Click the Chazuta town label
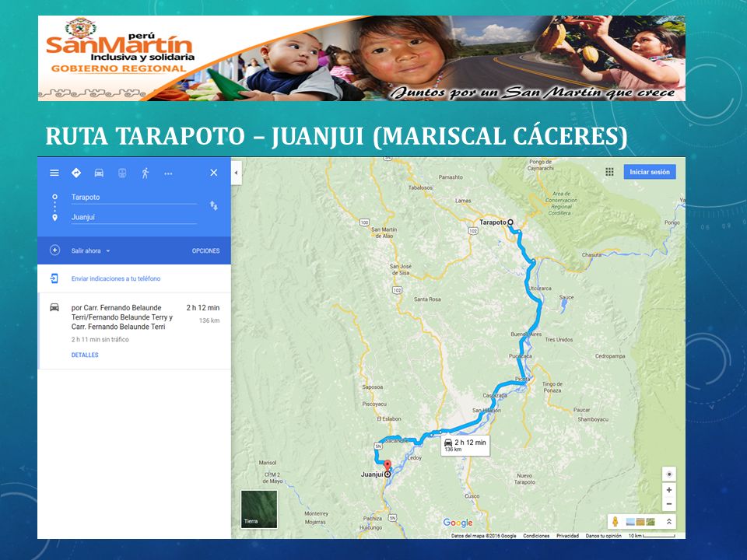The image size is (747, 560). [x=591, y=255]
